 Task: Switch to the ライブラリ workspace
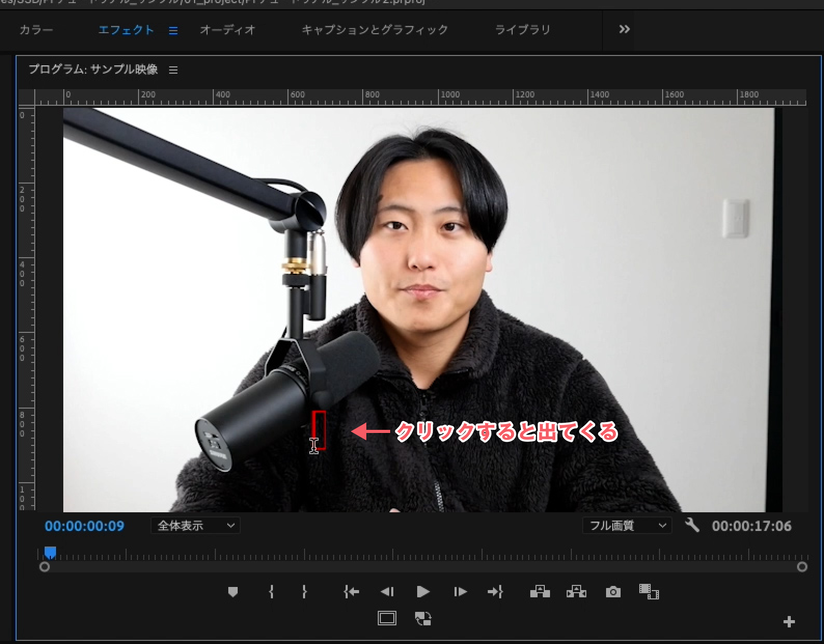pyautogui.click(x=523, y=30)
